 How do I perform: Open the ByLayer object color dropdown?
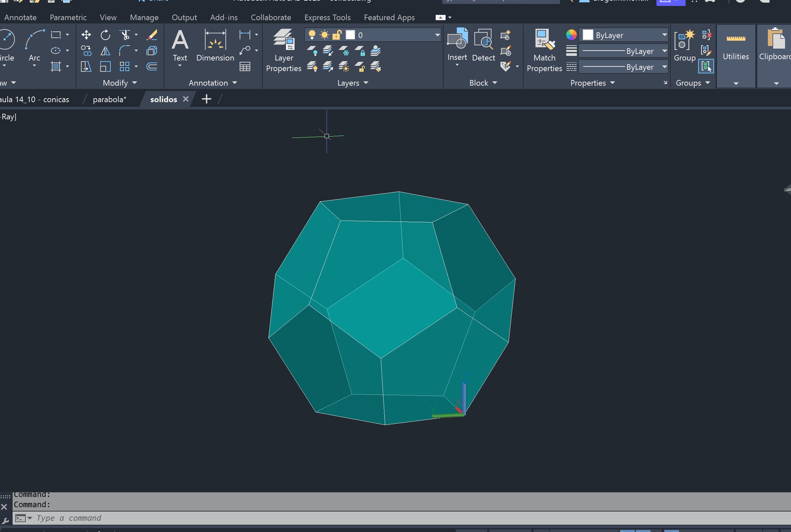(x=664, y=35)
